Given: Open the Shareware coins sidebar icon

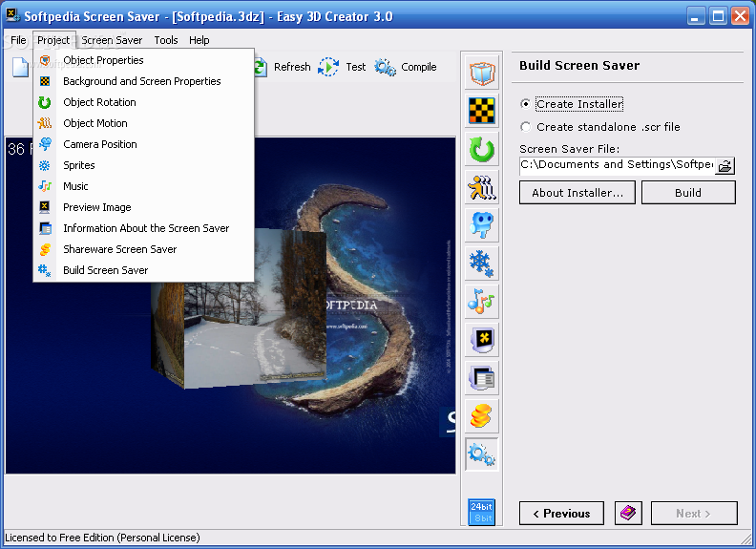Looking at the screenshot, I should point(482,416).
